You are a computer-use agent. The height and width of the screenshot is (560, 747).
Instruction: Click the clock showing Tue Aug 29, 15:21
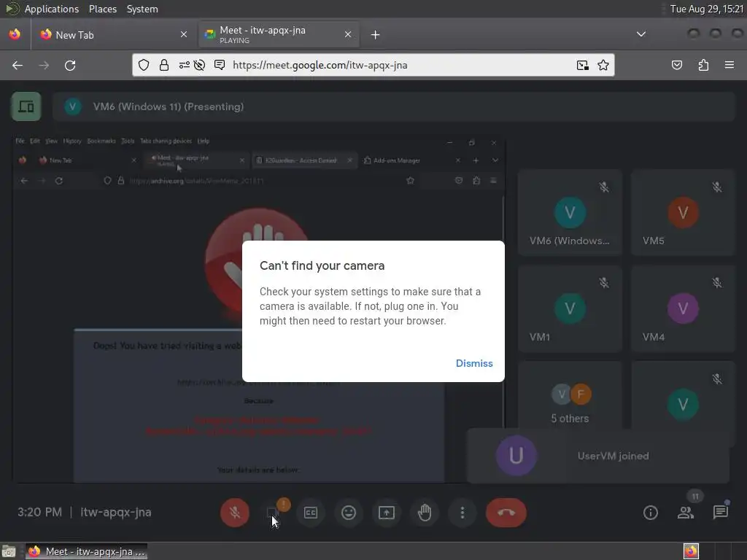706,9
